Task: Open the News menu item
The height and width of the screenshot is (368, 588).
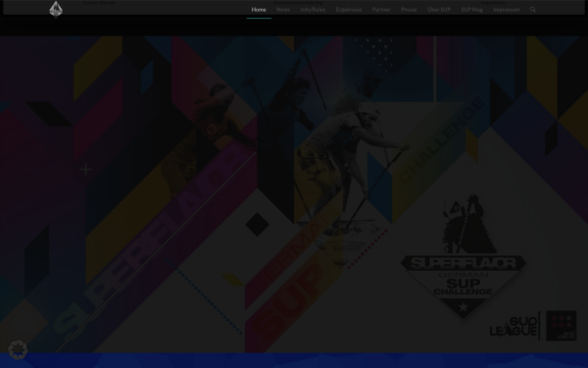Action: (x=283, y=10)
